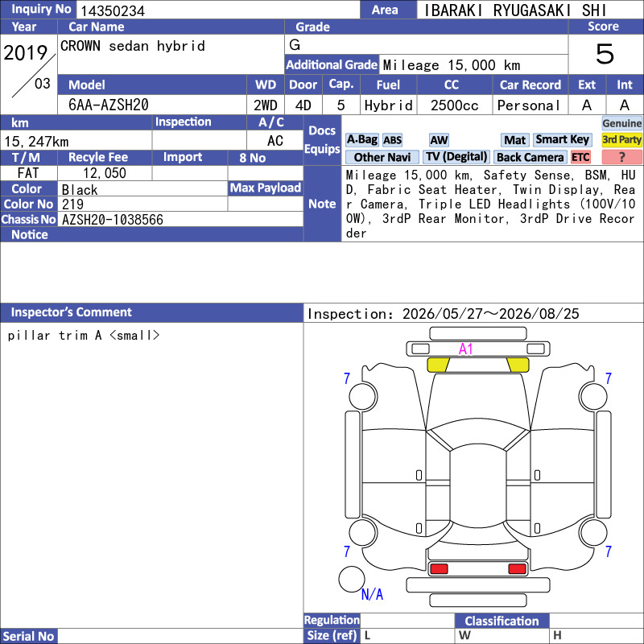Click the A1 damage marker on diagram
Screen dimensions: 644x644
465,349
